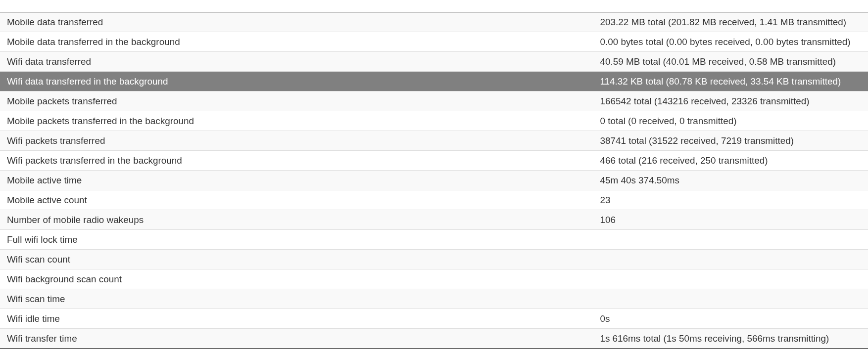Click highlighted Wifi data transferred in background row
868x354 pixels.
point(88,82)
